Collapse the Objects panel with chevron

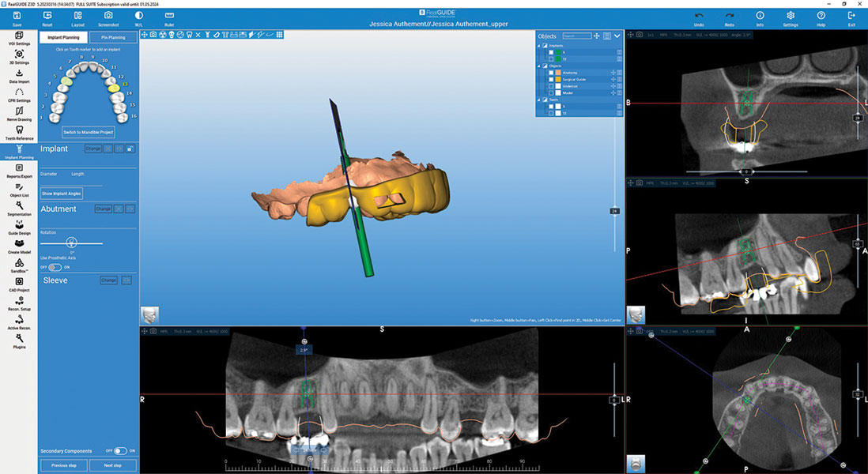tap(617, 36)
